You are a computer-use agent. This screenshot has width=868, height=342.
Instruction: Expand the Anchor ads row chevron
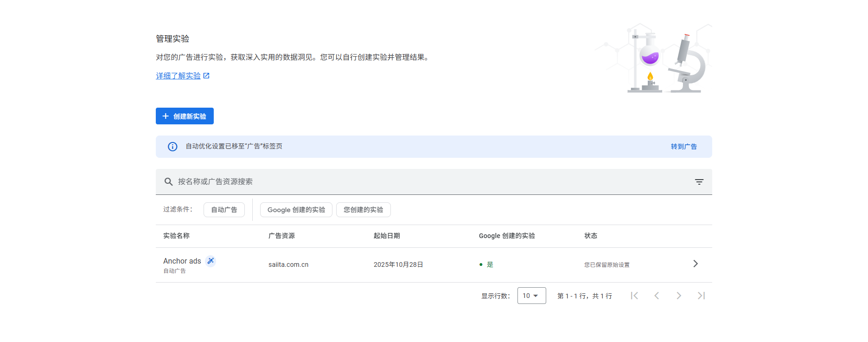pos(695,264)
